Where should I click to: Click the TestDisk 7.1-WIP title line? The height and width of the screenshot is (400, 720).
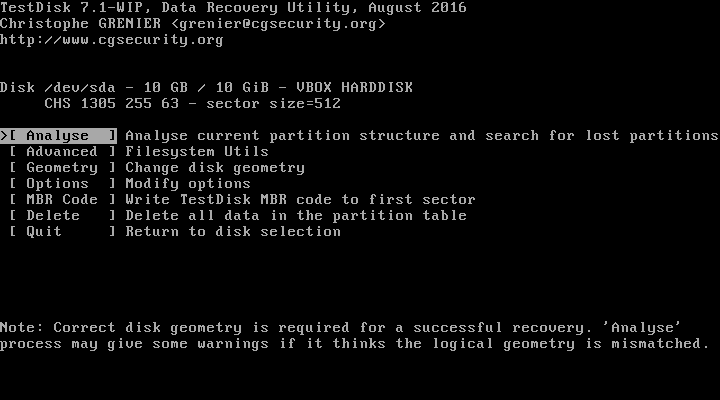point(233,8)
